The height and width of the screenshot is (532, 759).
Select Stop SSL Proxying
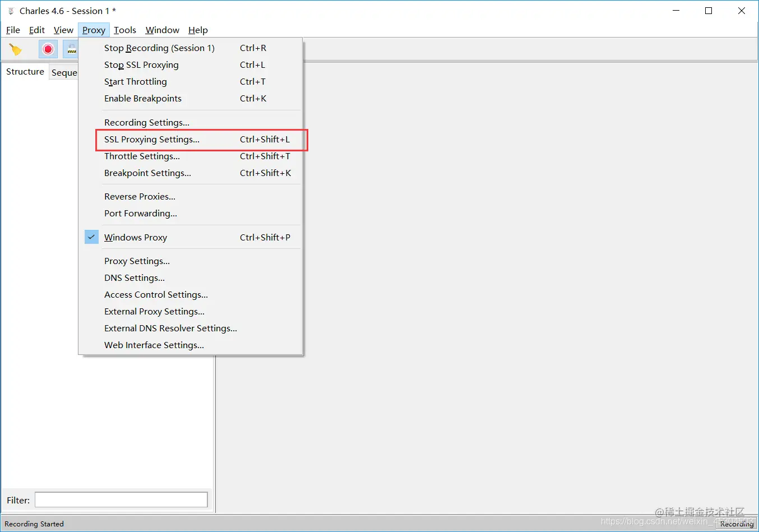[191, 65]
